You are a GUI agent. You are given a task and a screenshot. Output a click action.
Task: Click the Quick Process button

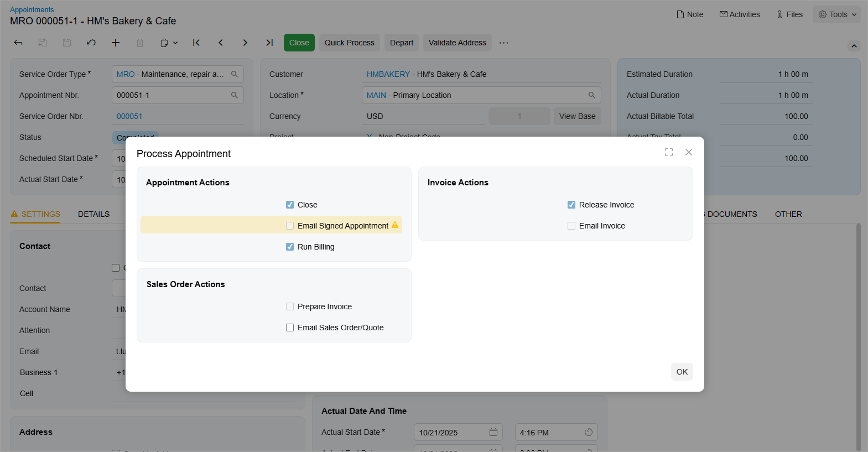click(x=350, y=43)
